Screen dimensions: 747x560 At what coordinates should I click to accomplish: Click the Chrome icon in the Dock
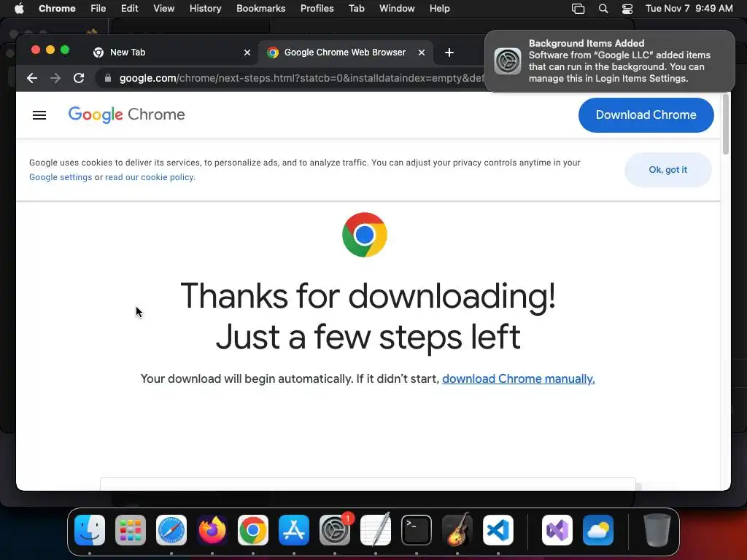coord(253,530)
